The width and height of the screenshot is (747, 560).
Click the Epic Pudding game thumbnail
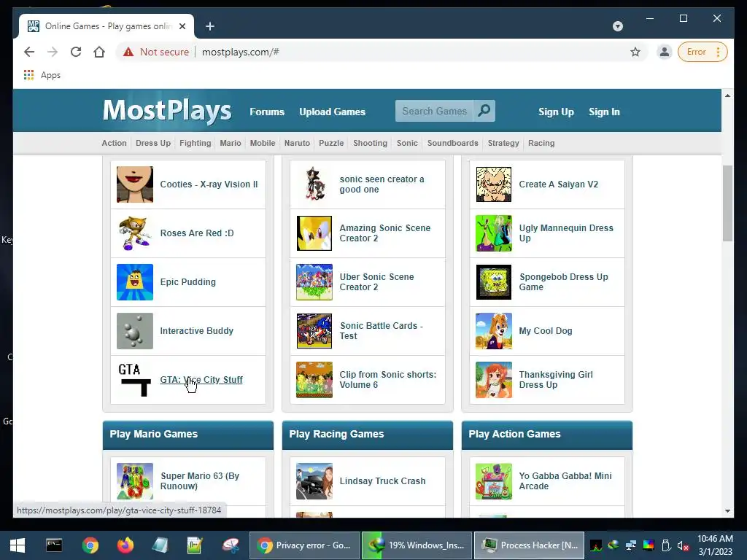pos(135,282)
